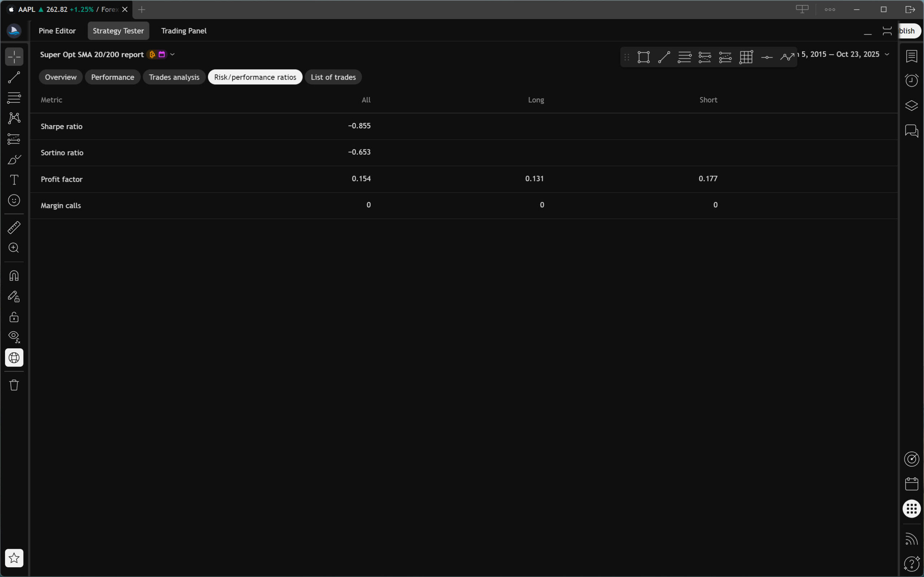
Task: Toggle lock all drawing tools
Action: coord(14,317)
